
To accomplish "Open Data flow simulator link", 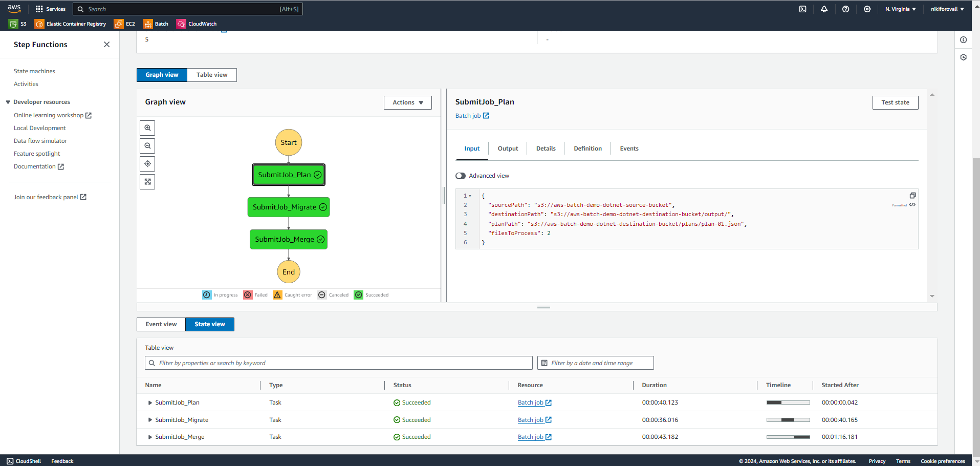I will tap(40, 141).
